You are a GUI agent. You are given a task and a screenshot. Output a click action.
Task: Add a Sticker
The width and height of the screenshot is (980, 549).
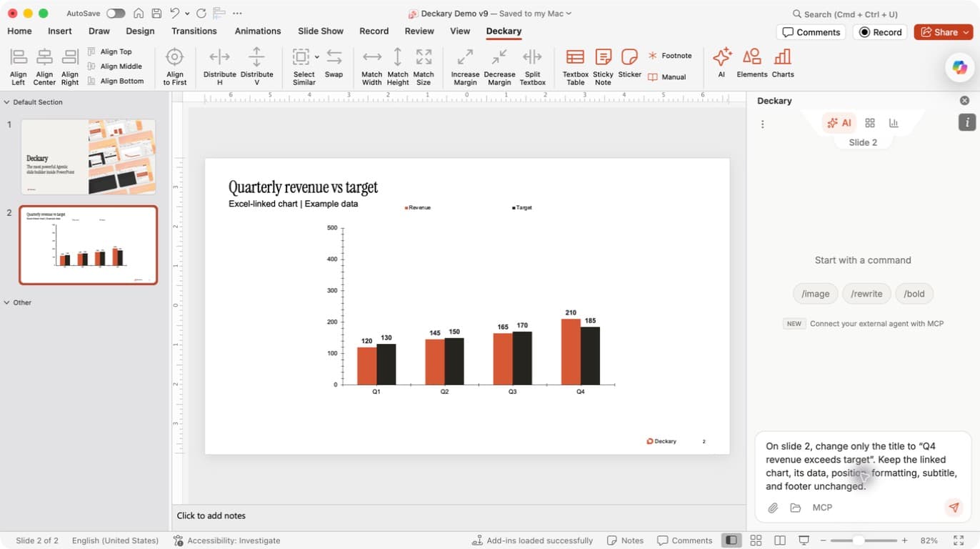click(x=630, y=63)
